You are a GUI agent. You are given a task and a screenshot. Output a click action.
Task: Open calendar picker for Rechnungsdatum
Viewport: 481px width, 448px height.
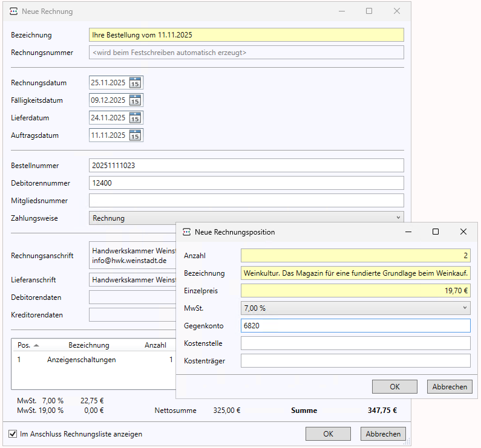tap(135, 83)
